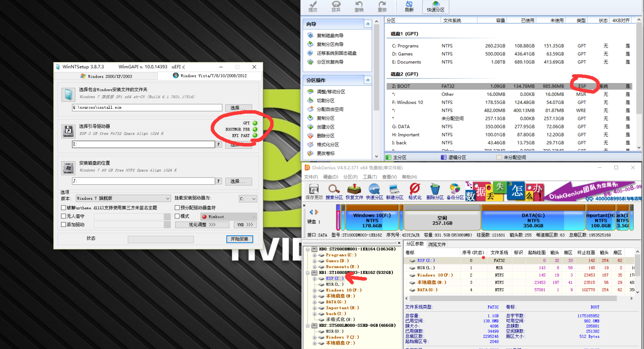Click the 备份分区 backup partition icon
This screenshot has width=644, height=349.
click(x=455, y=191)
